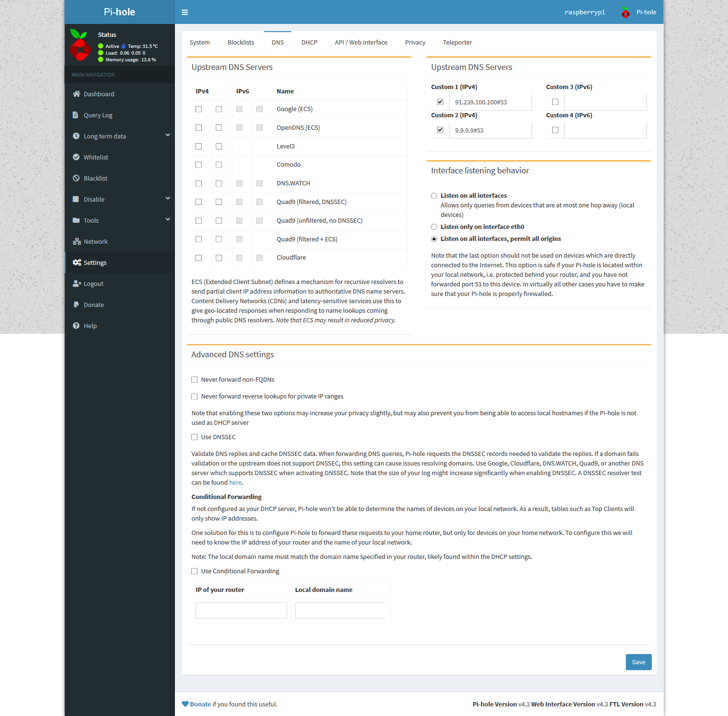Click the Pi-hole raspberry logo in sidebar
Viewport: 728px width, 716px height.
[x=80, y=45]
